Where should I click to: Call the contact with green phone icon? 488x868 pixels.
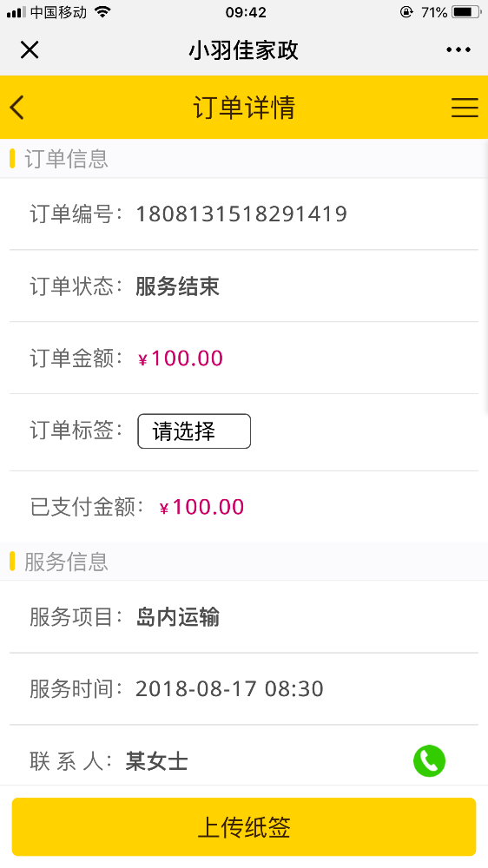click(429, 760)
